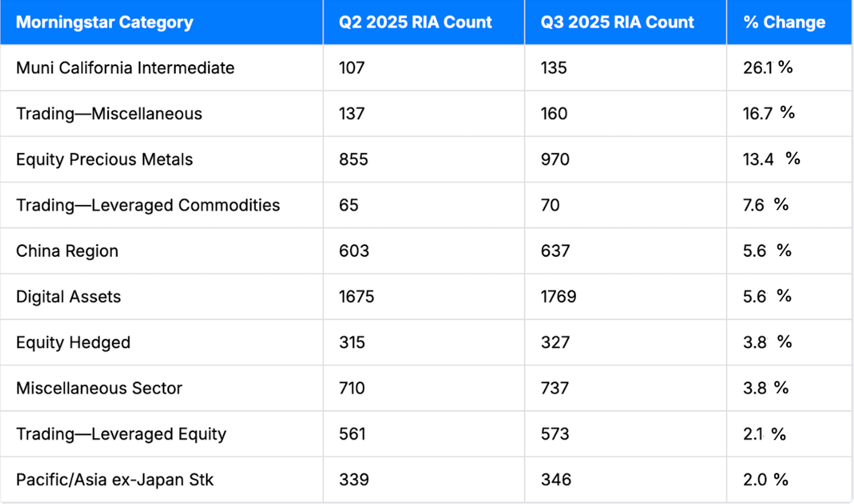This screenshot has height=504, width=854.
Task: Click the Equity Hedged category cell
Action: point(73,342)
